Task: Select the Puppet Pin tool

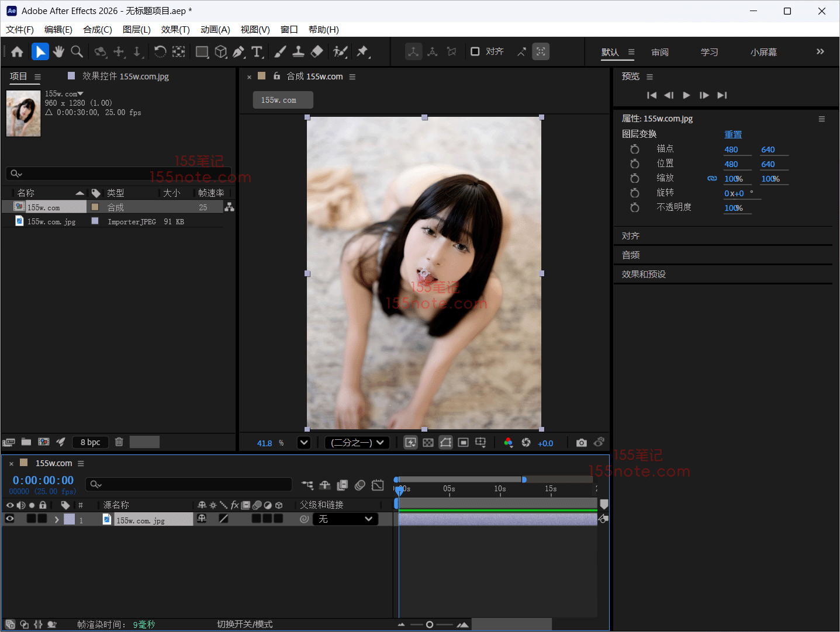Action: coord(362,52)
